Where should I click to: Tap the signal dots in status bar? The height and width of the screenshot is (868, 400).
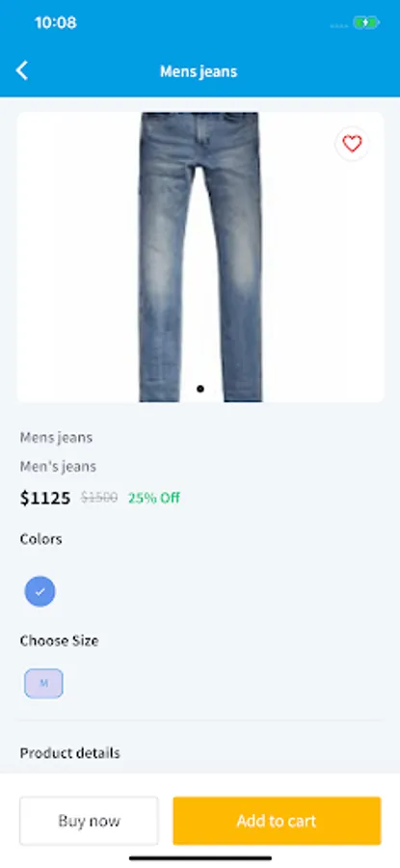tap(338, 26)
